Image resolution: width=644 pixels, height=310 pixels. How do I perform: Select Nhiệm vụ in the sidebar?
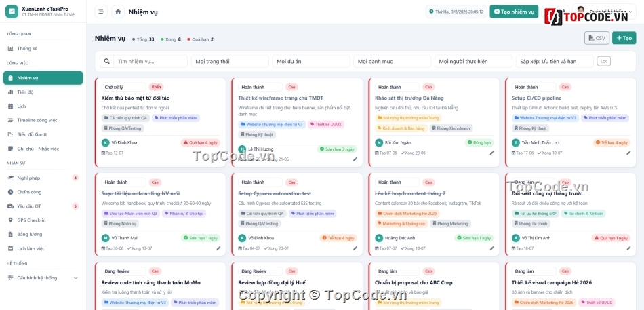click(x=43, y=78)
